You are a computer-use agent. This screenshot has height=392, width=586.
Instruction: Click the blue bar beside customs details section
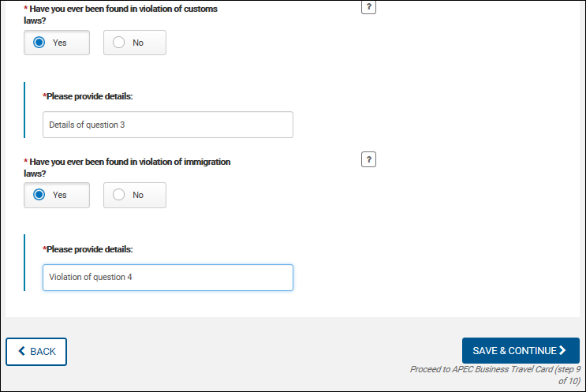24,110
